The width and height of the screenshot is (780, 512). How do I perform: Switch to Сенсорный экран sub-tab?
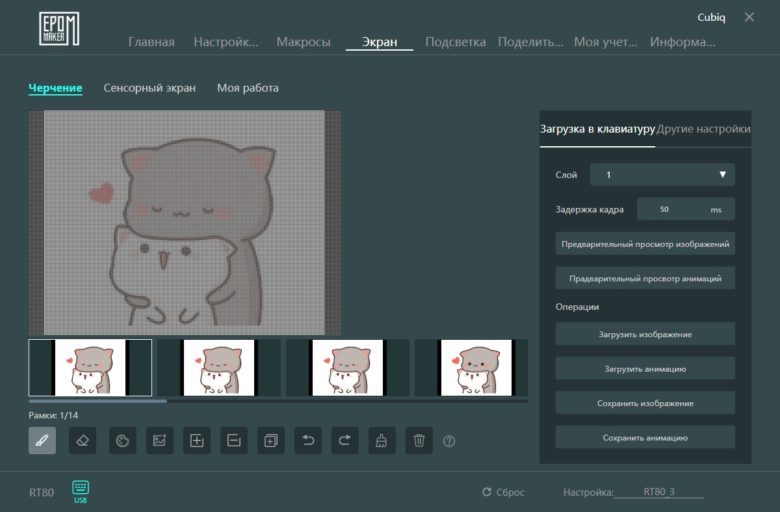(149, 88)
